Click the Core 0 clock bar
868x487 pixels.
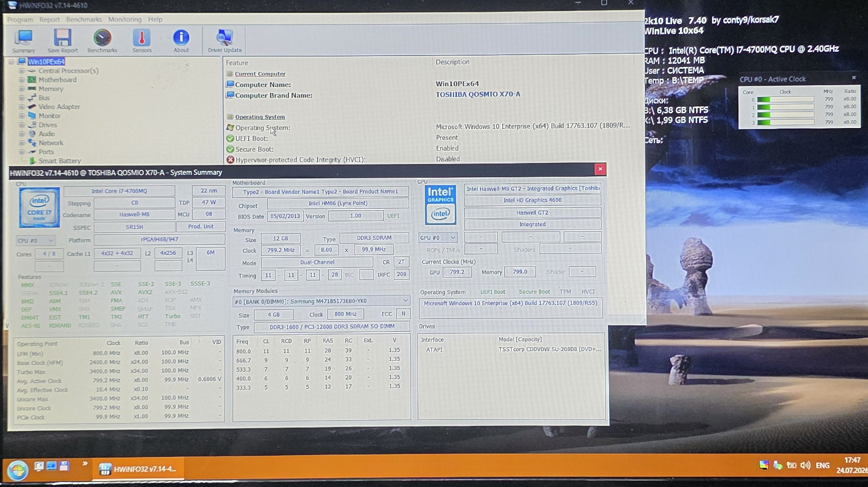[785, 99]
